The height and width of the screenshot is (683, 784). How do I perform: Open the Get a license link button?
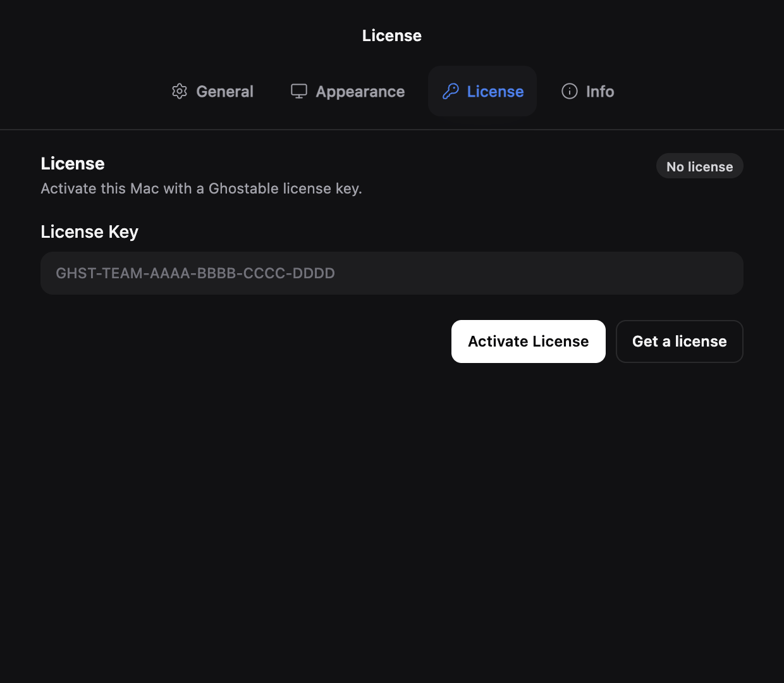coord(680,341)
